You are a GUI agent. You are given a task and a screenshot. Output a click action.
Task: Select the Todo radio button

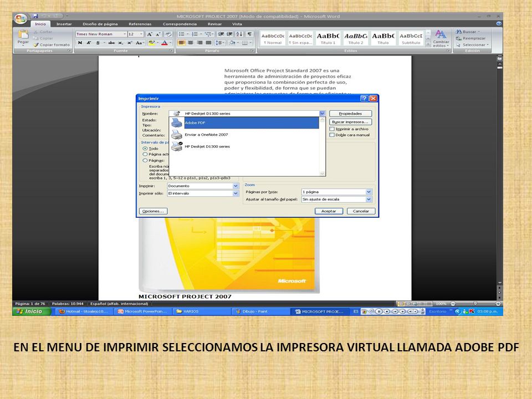coord(145,149)
